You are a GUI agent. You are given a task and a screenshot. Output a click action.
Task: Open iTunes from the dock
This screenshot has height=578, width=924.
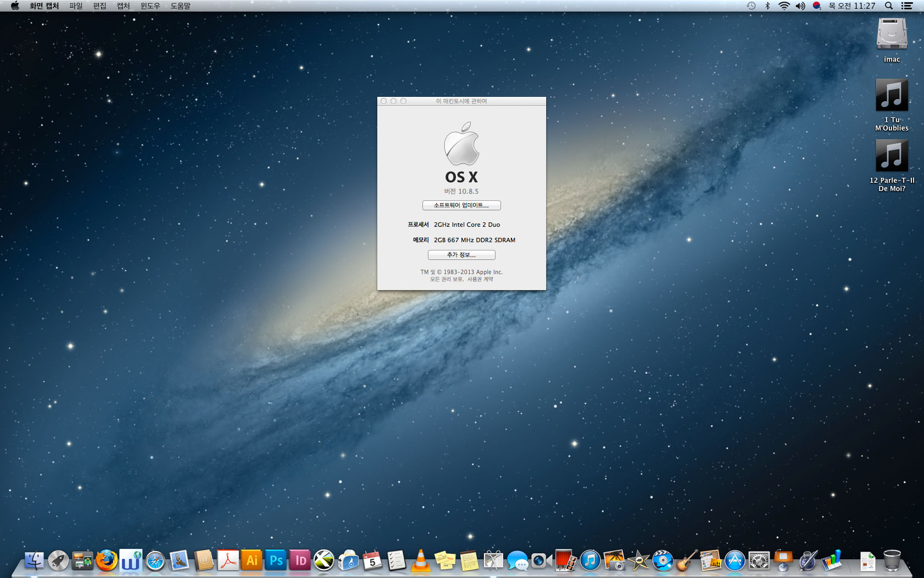click(590, 560)
